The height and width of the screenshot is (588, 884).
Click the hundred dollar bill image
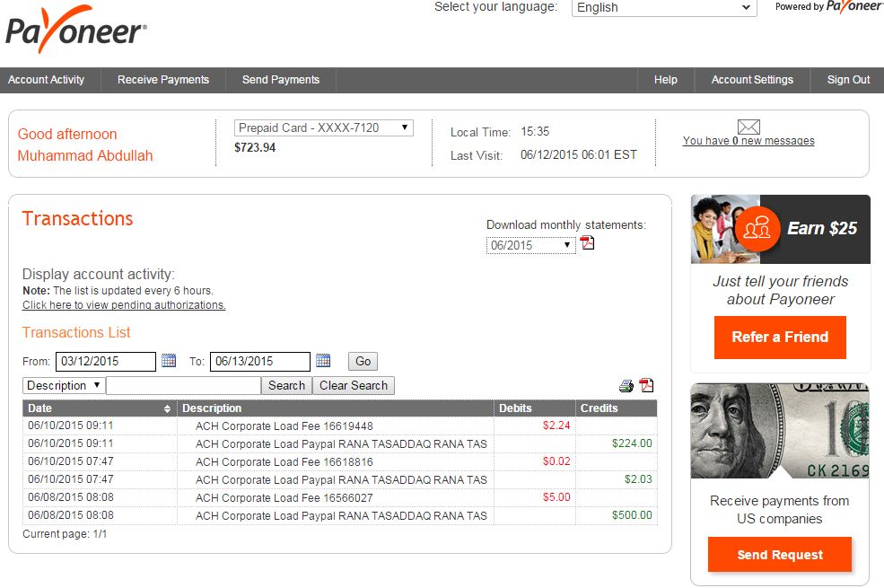[780, 431]
